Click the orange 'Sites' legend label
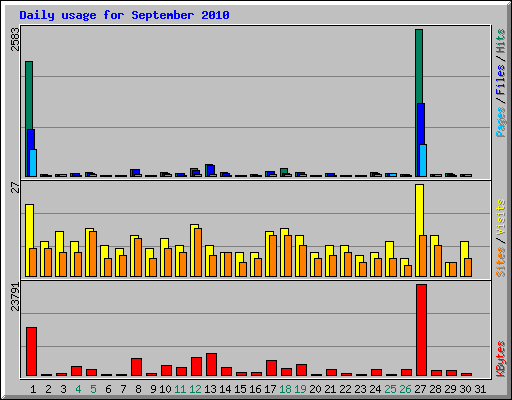Image resolution: width=512 pixels, height=400 pixels. [500, 262]
